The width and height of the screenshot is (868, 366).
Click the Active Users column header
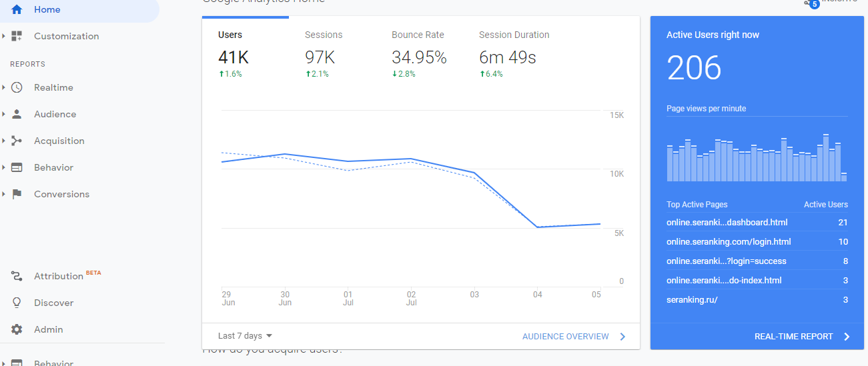[x=826, y=205]
